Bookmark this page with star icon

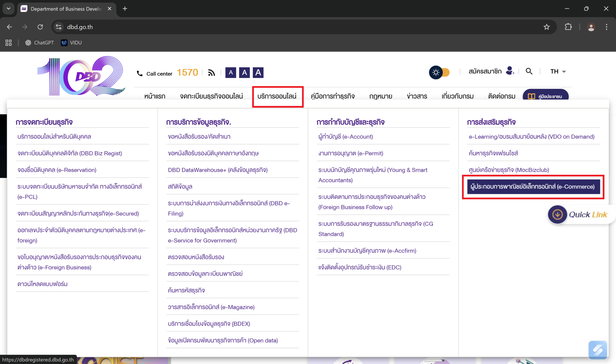point(546,27)
